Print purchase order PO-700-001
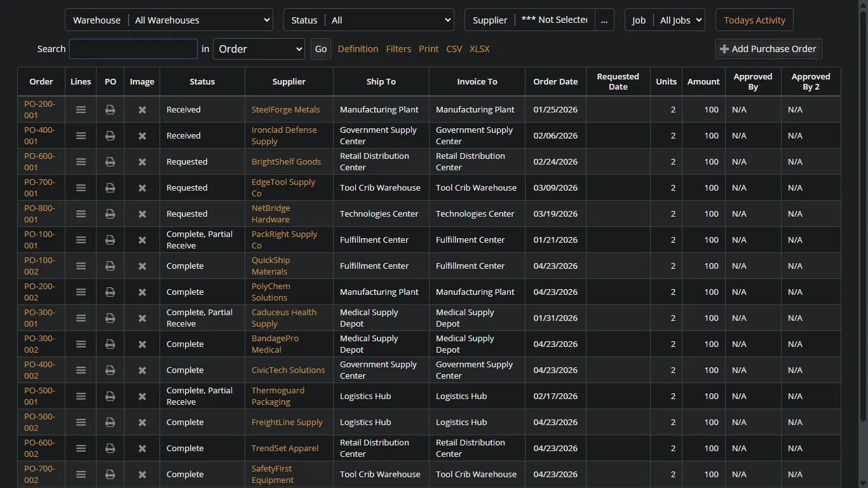The image size is (868, 488). click(110, 188)
